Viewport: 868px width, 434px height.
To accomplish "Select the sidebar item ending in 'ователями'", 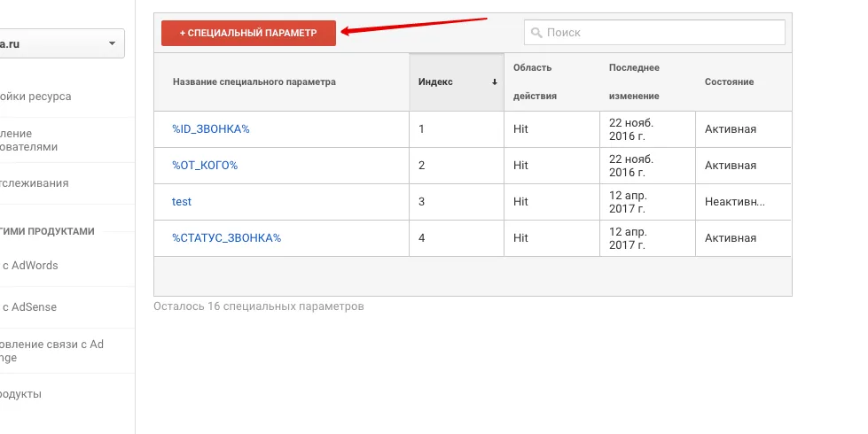I will (x=28, y=140).
